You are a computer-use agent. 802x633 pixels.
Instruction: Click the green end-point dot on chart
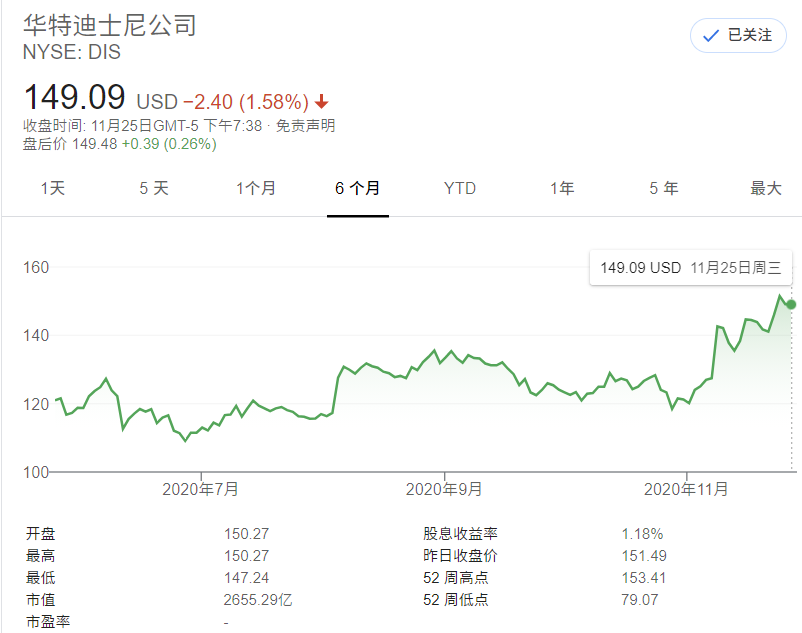click(791, 304)
